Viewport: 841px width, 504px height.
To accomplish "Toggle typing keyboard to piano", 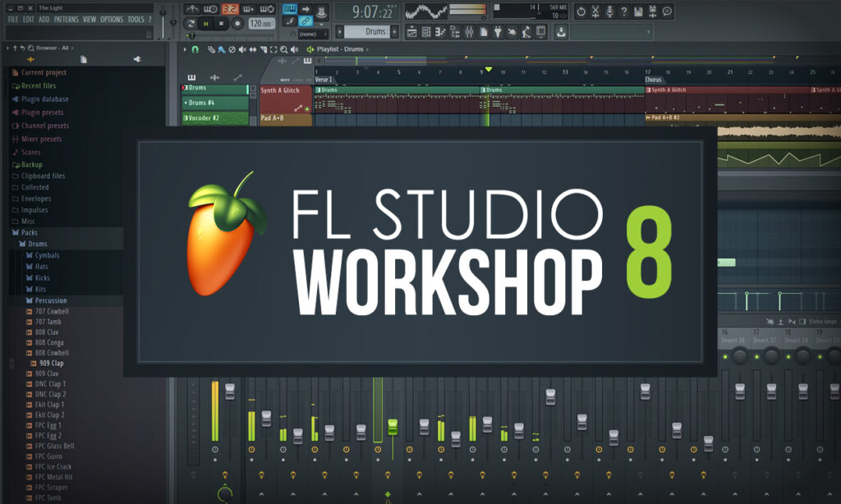I will [x=290, y=9].
